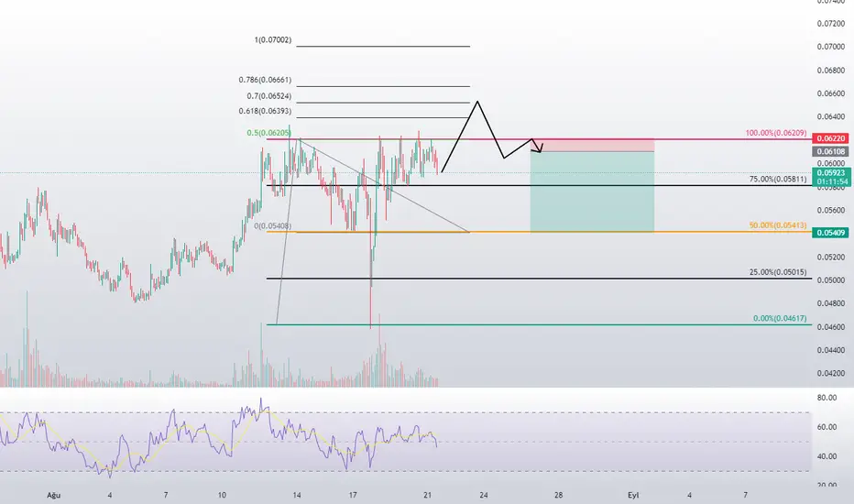This screenshot has width=854, height=504.
Task: Click the Ağu month label on time axis
Action: pyautogui.click(x=53, y=495)
